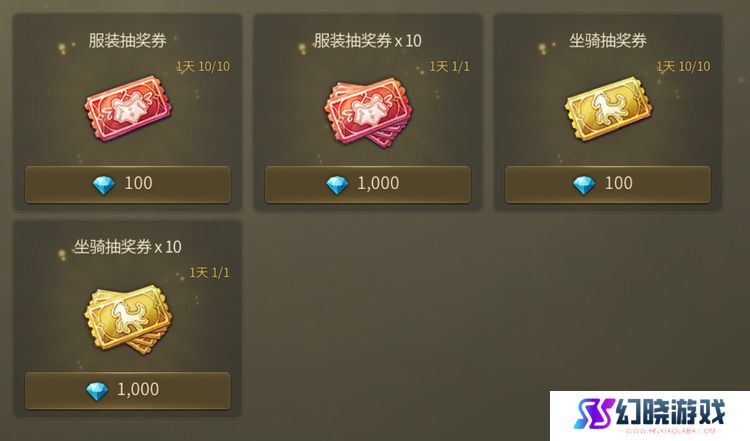Select the 坐骑抽奖券 title text

[607, 41]
